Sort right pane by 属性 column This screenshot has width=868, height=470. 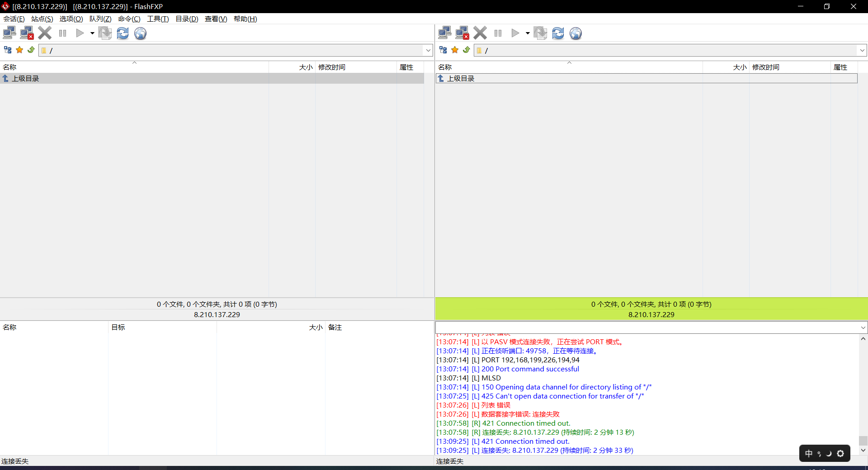[x=844, y=67]
